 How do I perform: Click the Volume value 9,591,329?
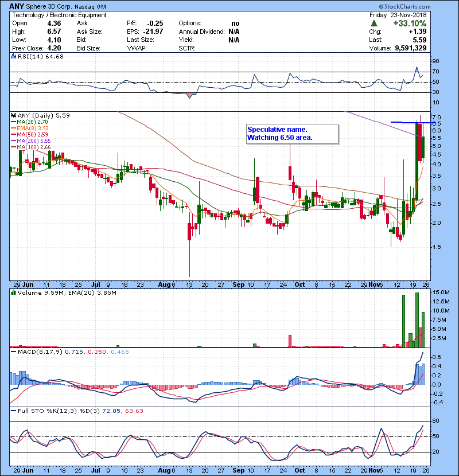[411, 48]
